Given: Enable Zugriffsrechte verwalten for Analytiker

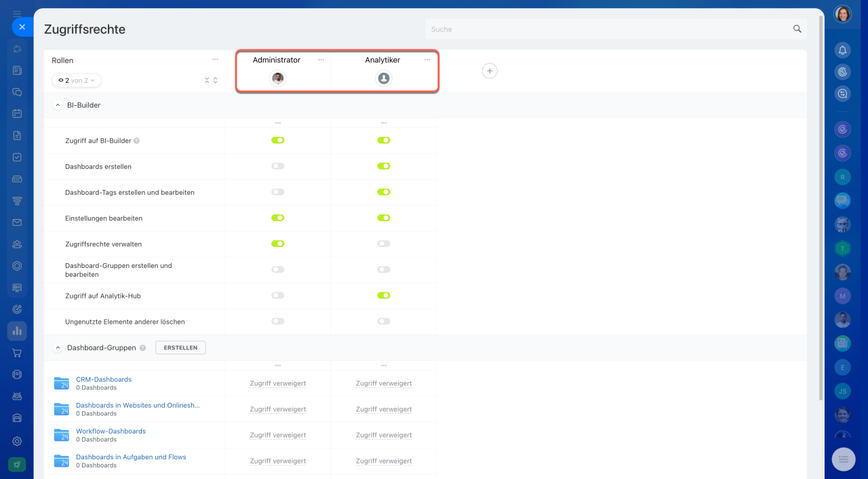Looking at the screenshot, I should tap(384, 244).
